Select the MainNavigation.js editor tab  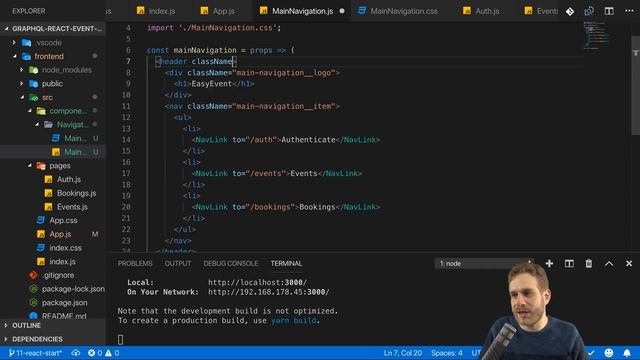[302, 11]
